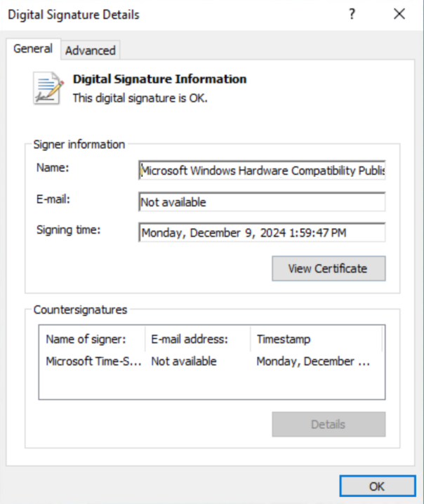Select the Microsoft Time-S... countersignature row

click(x=211, y=362)
